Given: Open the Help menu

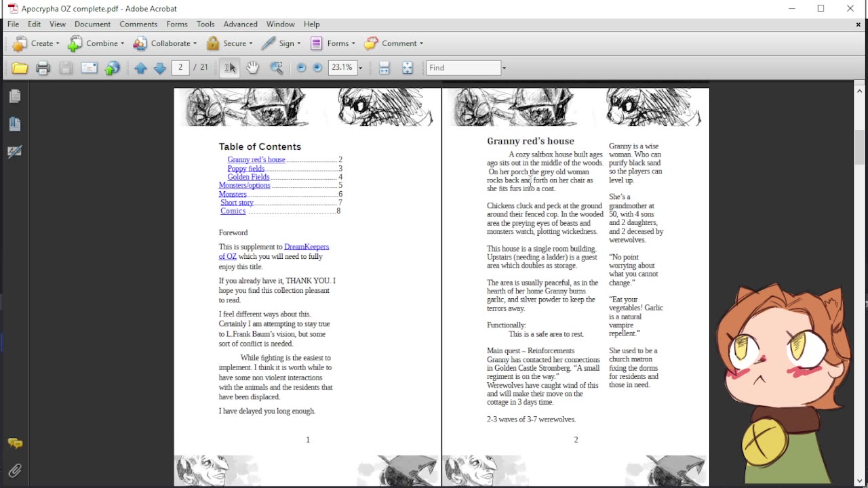Looking at the screenshot, I should 312,24.
